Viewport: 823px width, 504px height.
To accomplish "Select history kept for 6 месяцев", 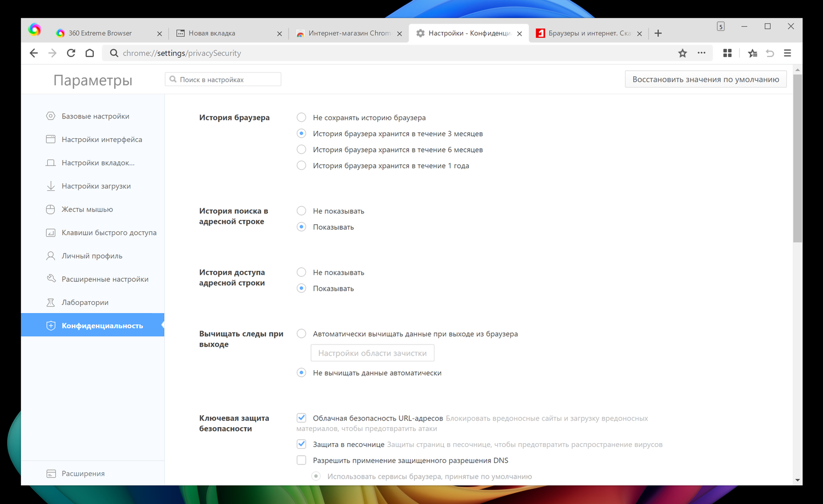I will (x=301, y=149).
